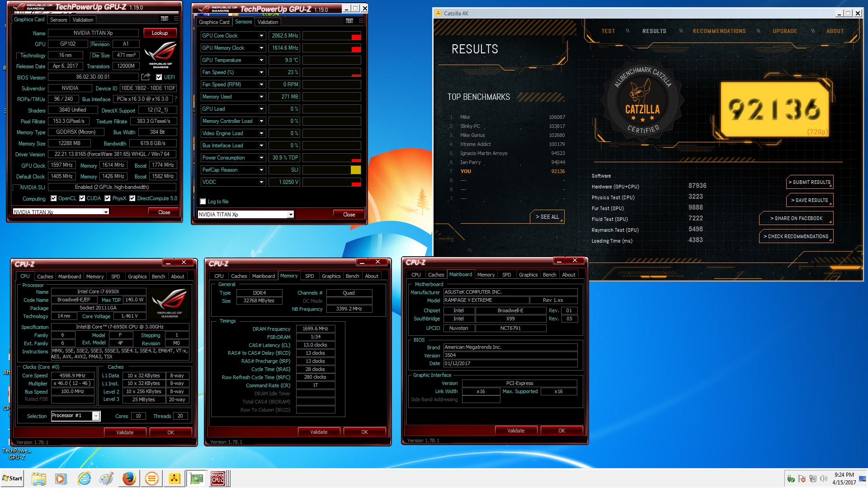Click the taskbar clock showing 9:24 PM

(x=844, y=479)
